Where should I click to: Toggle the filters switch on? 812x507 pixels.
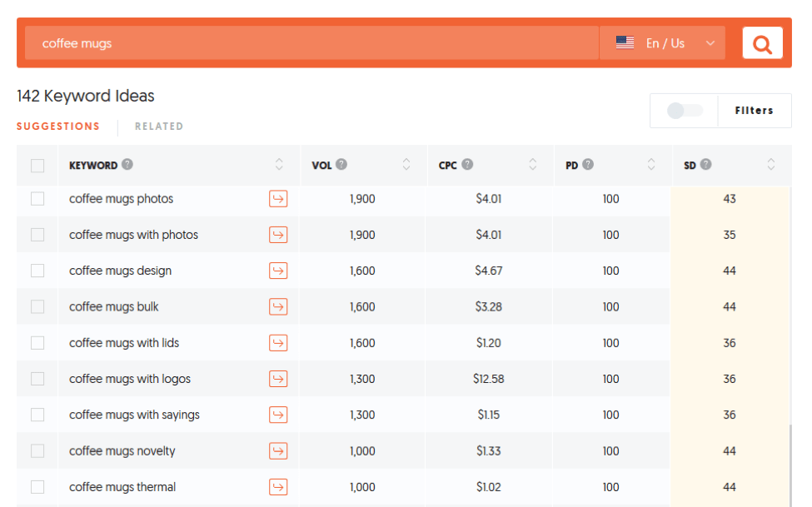click(x=684, y=110)
